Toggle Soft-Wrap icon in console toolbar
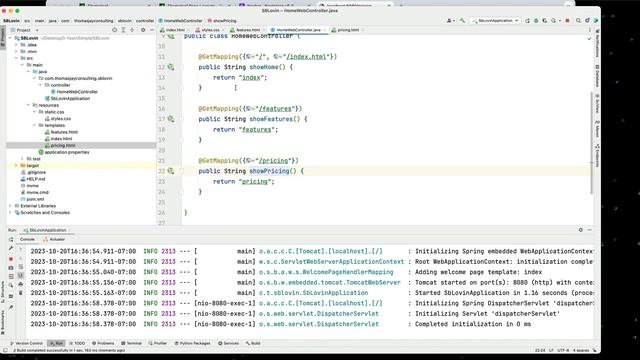The width and height of the screenshot is (640, 360). pos(20,267)
